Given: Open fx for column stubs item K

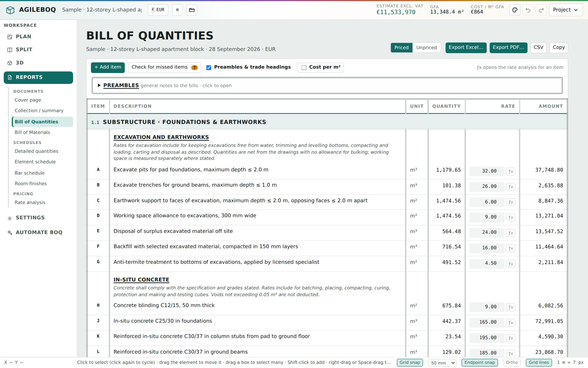Looking at the screenshot, I should point(511,338).
